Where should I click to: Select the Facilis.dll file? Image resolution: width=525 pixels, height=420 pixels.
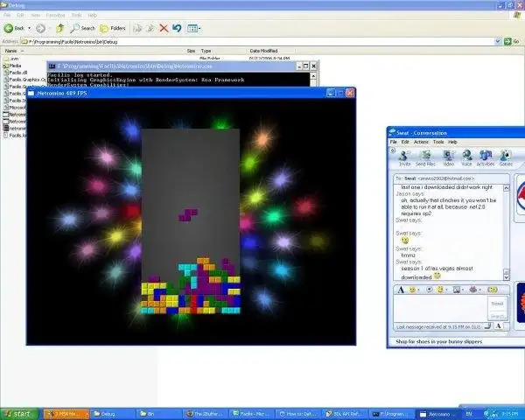16,73
